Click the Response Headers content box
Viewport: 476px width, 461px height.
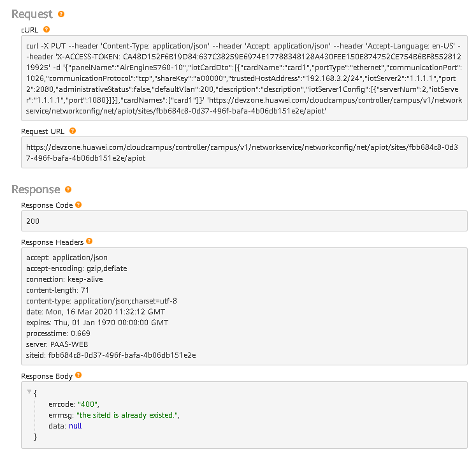(244, 305)
